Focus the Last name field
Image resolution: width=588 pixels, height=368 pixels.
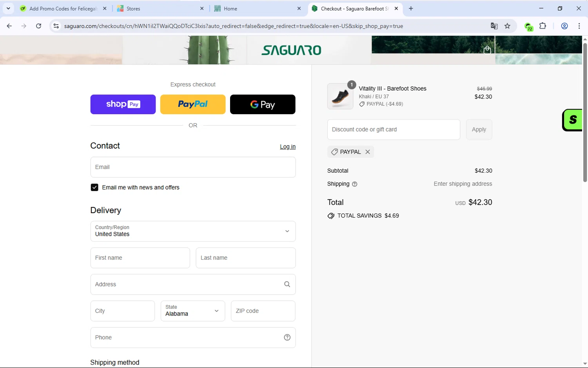[x=246, y=258]
